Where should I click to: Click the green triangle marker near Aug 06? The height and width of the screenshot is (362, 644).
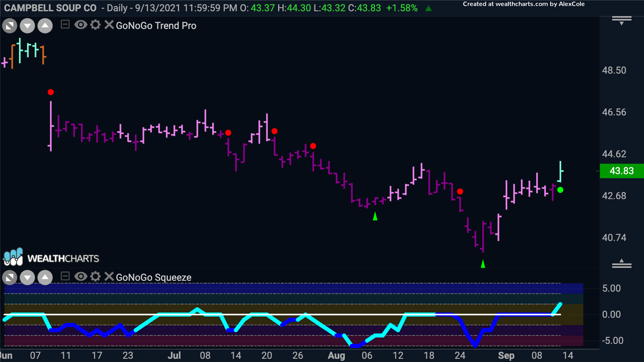tap(375, 216)
